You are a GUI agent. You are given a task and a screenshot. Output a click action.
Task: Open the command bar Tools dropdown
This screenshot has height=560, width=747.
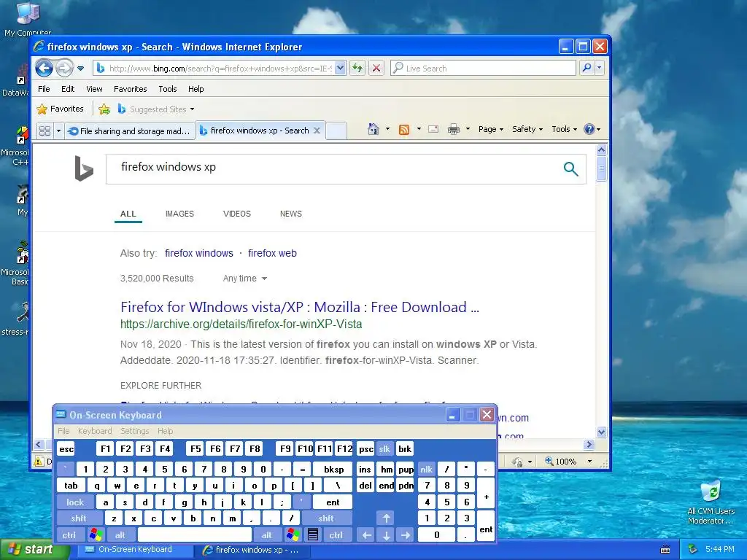[x=564, y=129]
